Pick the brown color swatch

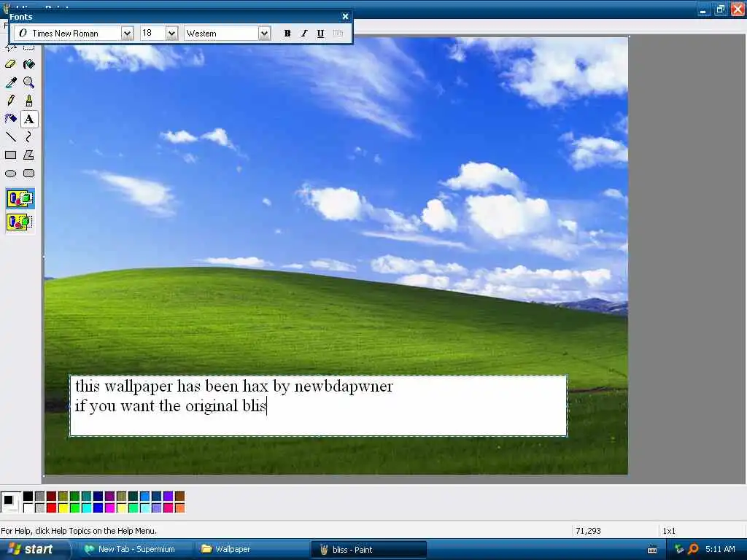pyautogui.click(x=179, y=497)
